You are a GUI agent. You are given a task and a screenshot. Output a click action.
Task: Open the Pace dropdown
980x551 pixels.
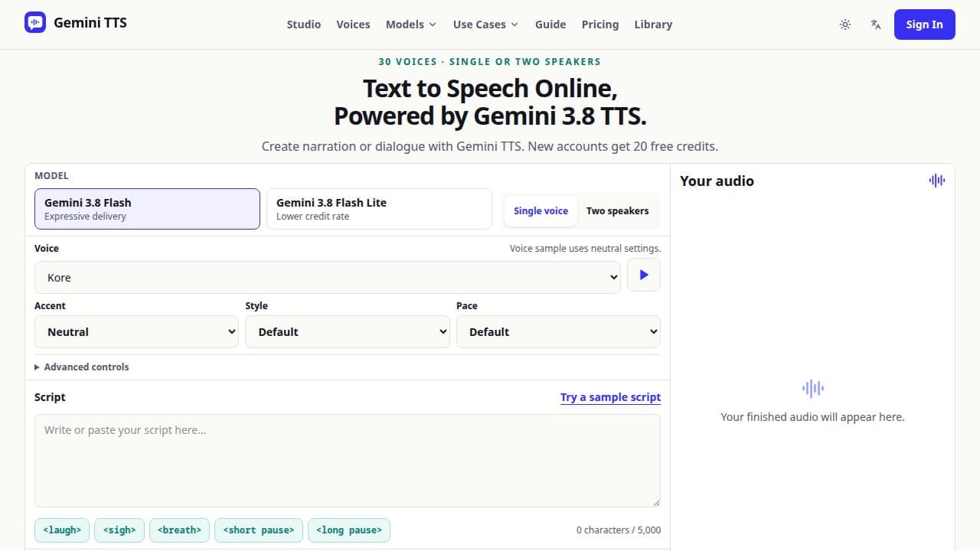click(x=558, y=332)
